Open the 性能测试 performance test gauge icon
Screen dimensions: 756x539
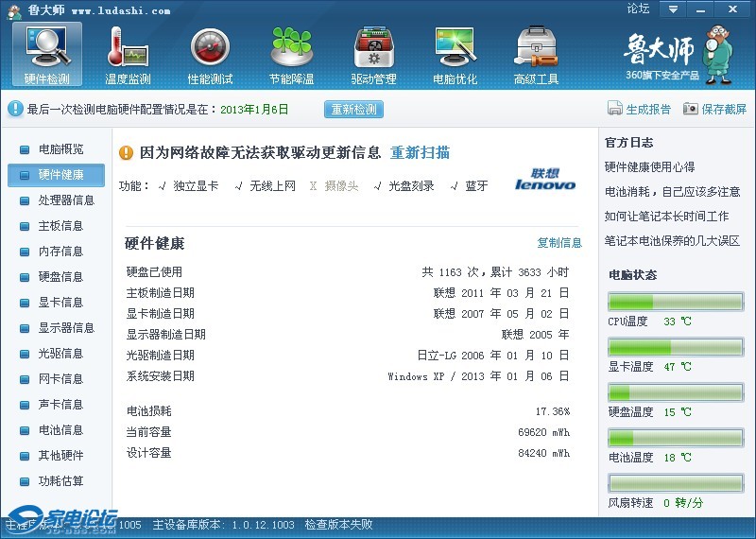(x=210, y=47)
